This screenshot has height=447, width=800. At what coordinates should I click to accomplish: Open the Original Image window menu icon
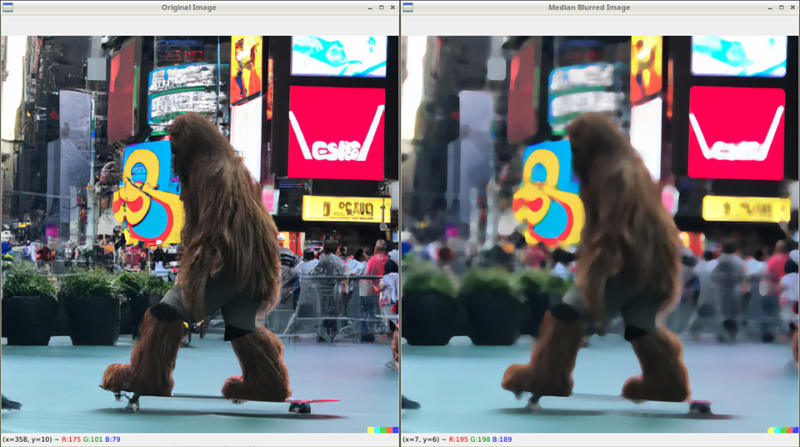coord(8,8)
